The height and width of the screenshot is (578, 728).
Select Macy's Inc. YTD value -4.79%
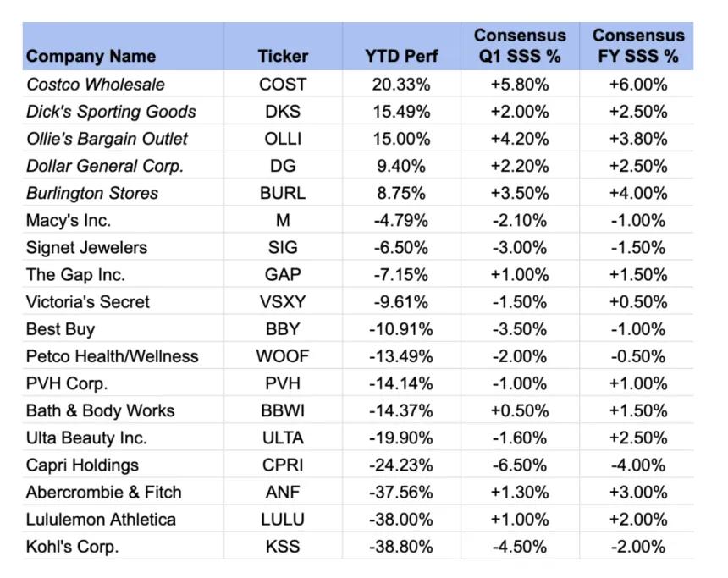click(401, 219)
